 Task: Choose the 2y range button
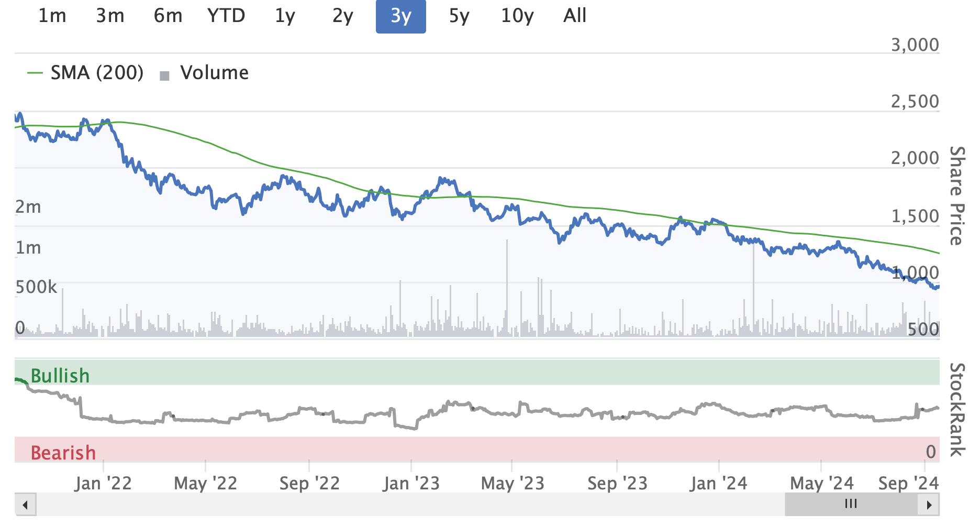[x=343, y=16]
